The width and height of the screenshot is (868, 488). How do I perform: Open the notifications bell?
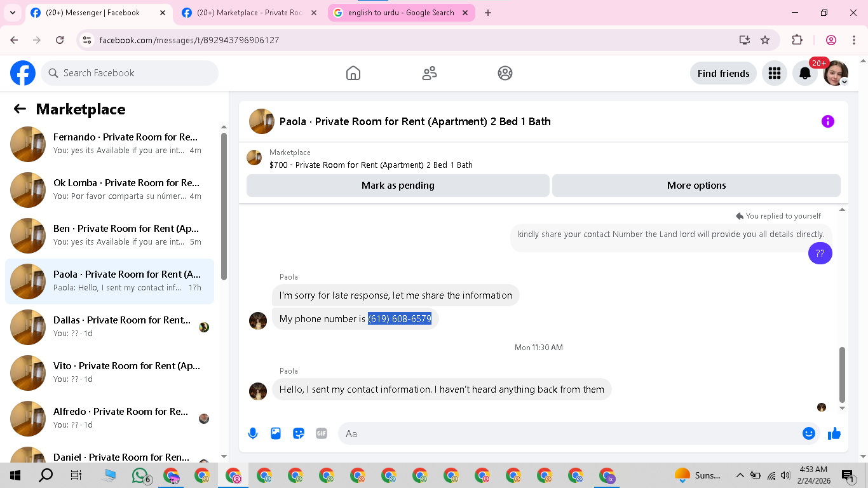[x=805, y=73]
